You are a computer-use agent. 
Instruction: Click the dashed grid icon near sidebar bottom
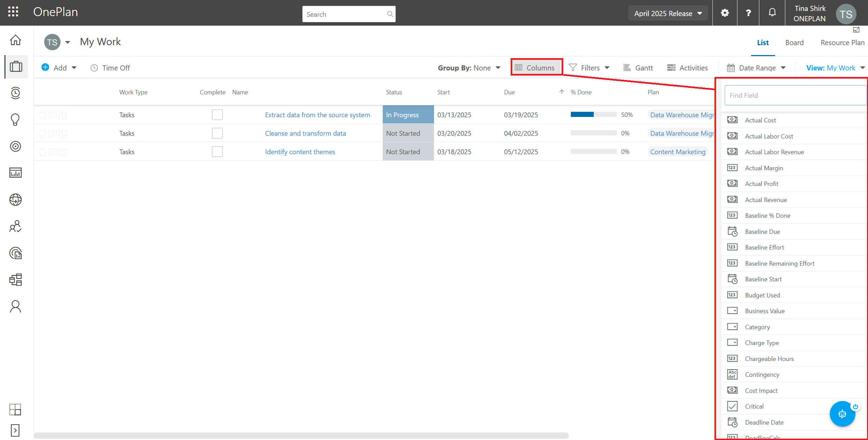[15, 409]
